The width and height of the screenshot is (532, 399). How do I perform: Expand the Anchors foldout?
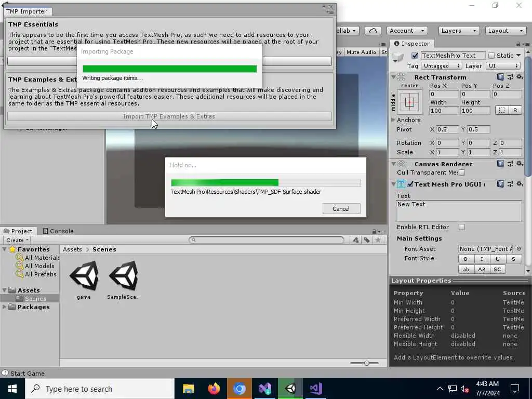point(393,120)
